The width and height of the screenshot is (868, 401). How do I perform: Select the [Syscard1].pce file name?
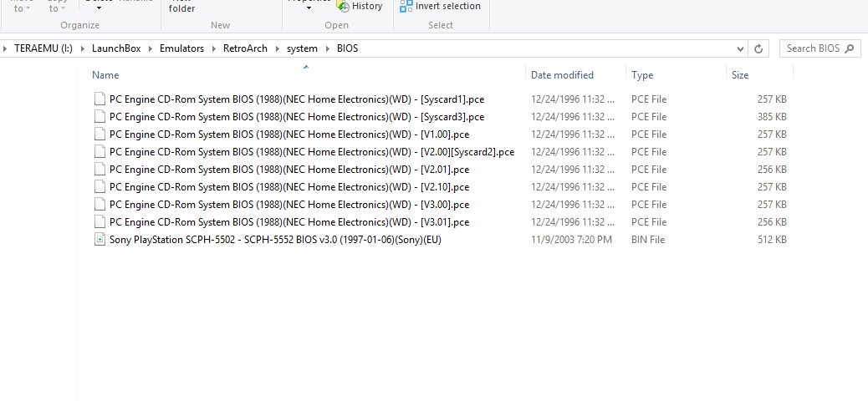[297, 99]
